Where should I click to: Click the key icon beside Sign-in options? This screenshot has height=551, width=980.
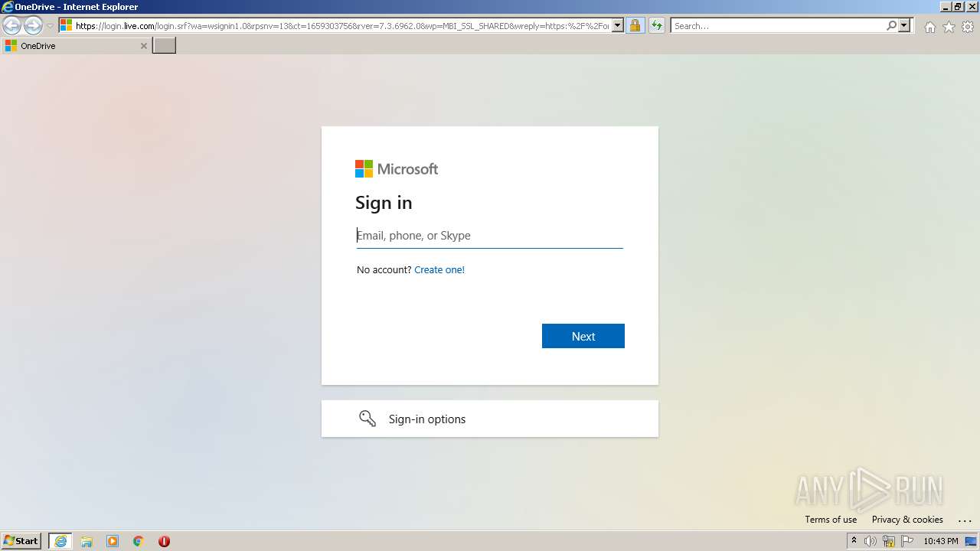(367, 419)
